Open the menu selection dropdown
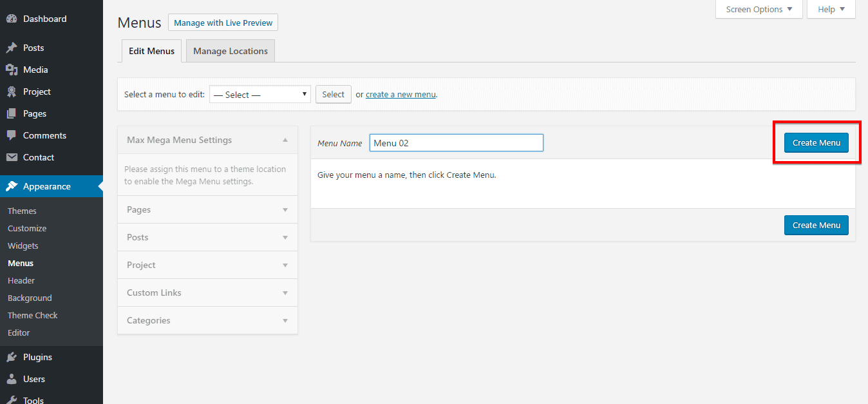The image size is (868, 404). point(259,94)
